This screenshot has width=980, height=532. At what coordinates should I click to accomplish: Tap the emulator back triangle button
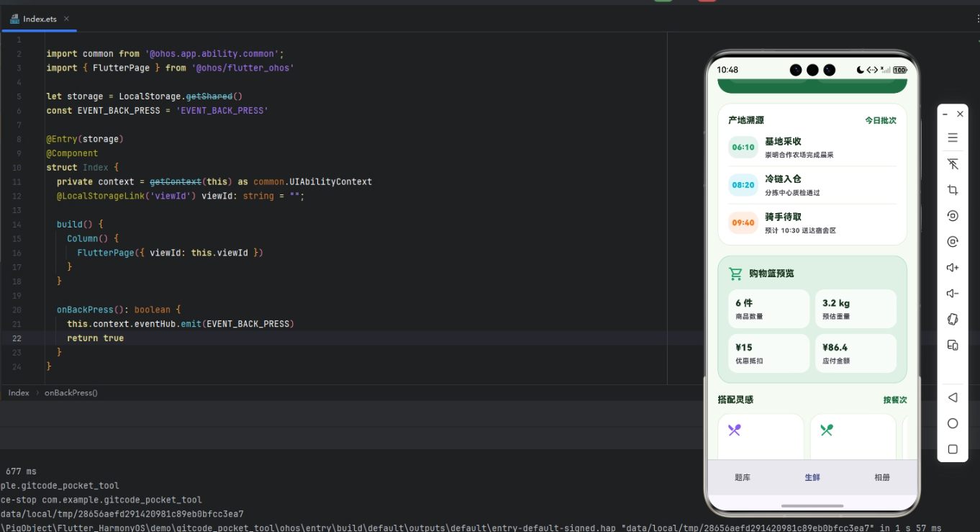(953, 397)
